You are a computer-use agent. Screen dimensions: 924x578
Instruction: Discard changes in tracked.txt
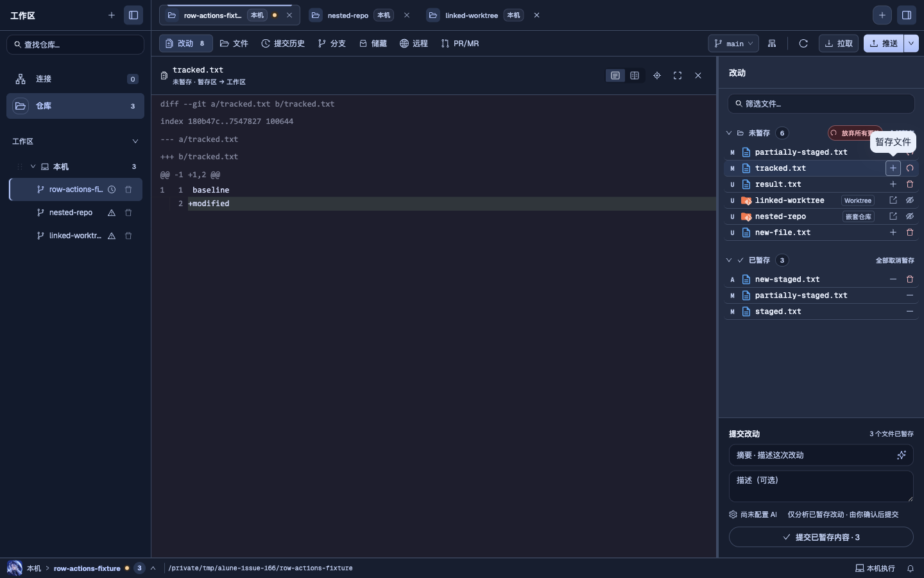click(x=910, y=168)
